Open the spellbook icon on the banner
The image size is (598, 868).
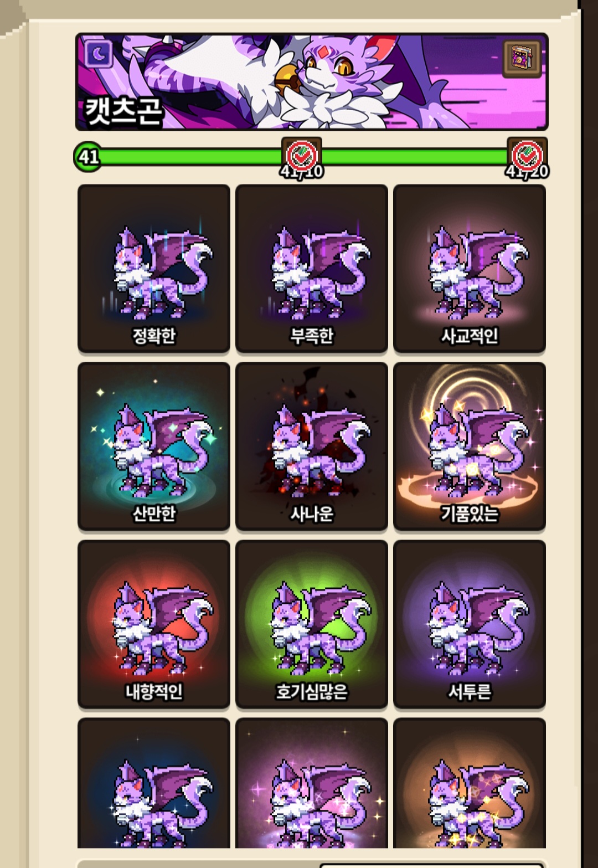pyautogui.click(x=522, y=58)
